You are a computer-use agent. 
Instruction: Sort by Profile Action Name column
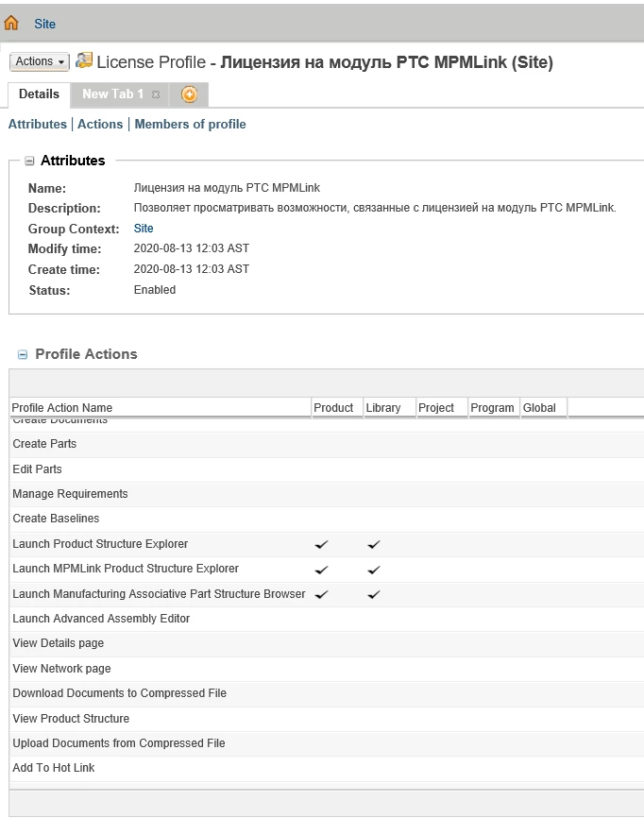point(161,408)
